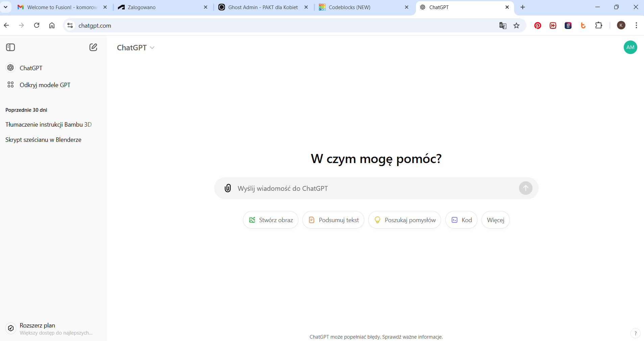Image resolution: width=644 pixels, height=341 pixels.
Task: Go to the browser home page
Action: click(52, 25)
